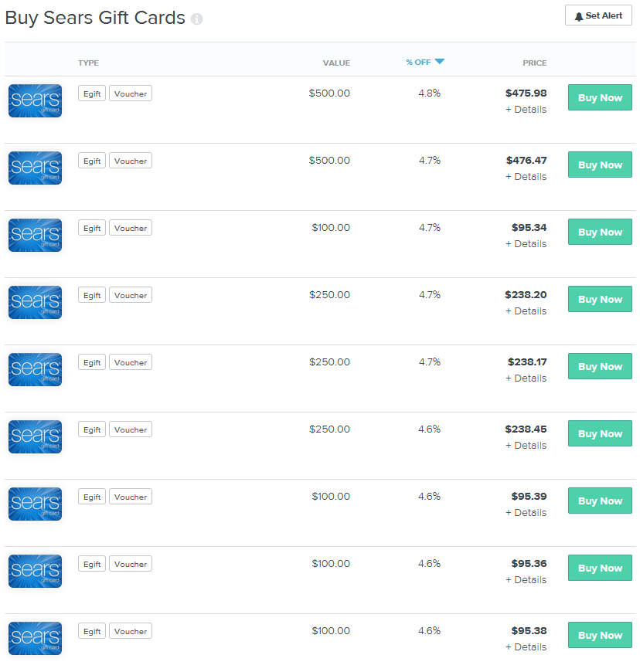The width and height of the screenshot is (640, 672).
Task: Purchase the $100 card priced $95.36
Action: click(600, 568)
